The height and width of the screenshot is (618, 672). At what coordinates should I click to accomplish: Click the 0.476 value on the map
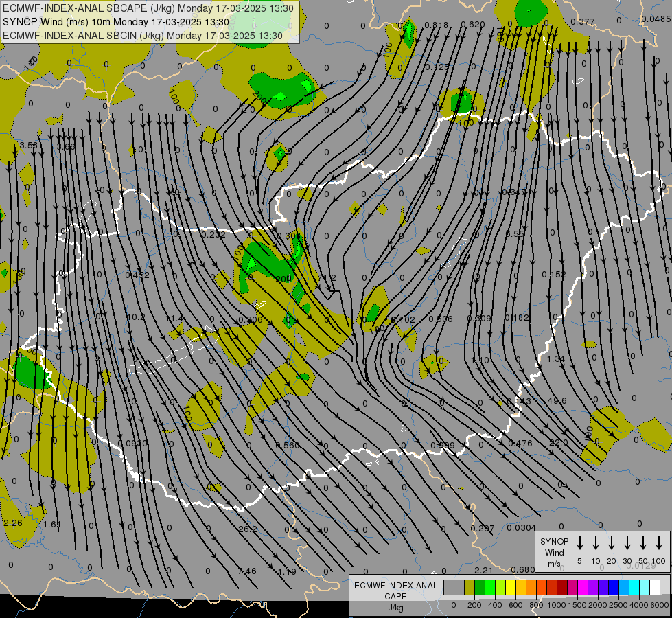[520, 443]
